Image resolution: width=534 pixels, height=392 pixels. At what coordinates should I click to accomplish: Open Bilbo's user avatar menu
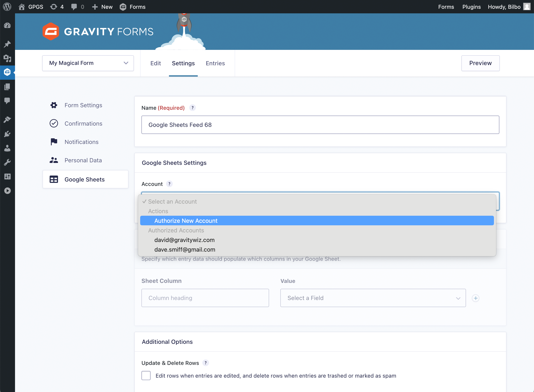[527, 7]
